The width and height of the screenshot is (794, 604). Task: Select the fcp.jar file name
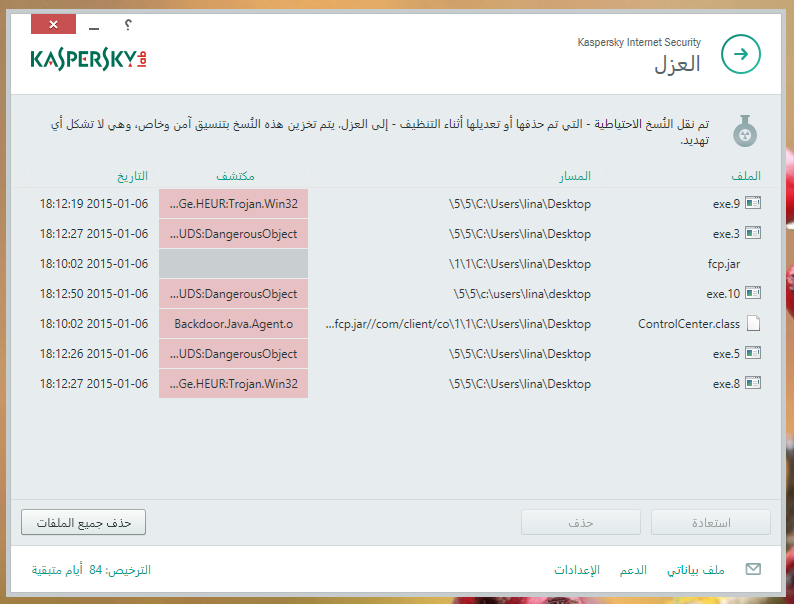click(724, 264)
